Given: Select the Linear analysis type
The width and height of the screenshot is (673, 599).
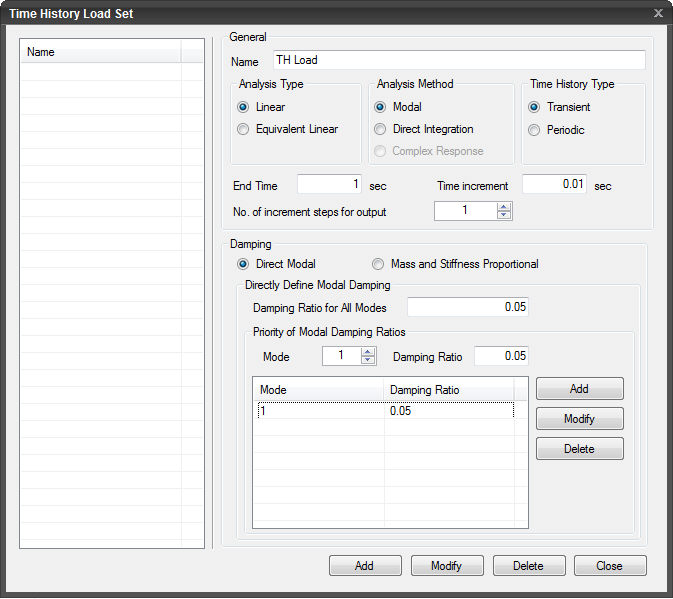Looking at the screenshot, I should (244, 107).
